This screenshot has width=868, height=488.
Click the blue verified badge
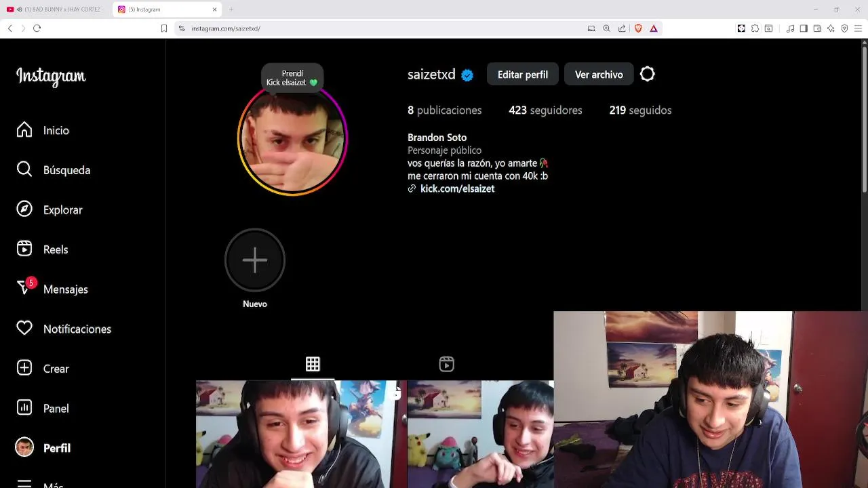coord(467,75)
